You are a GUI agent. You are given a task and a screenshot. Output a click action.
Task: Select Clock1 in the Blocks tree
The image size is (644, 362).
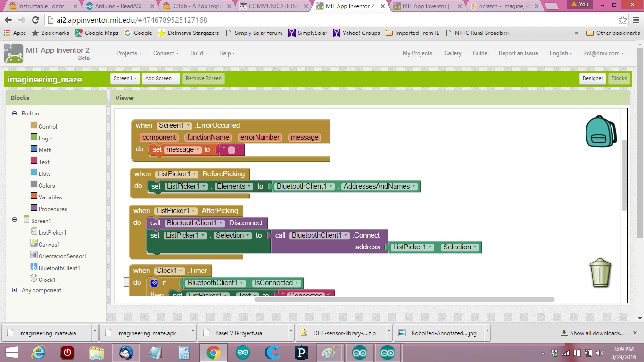[x=43, y=280]
